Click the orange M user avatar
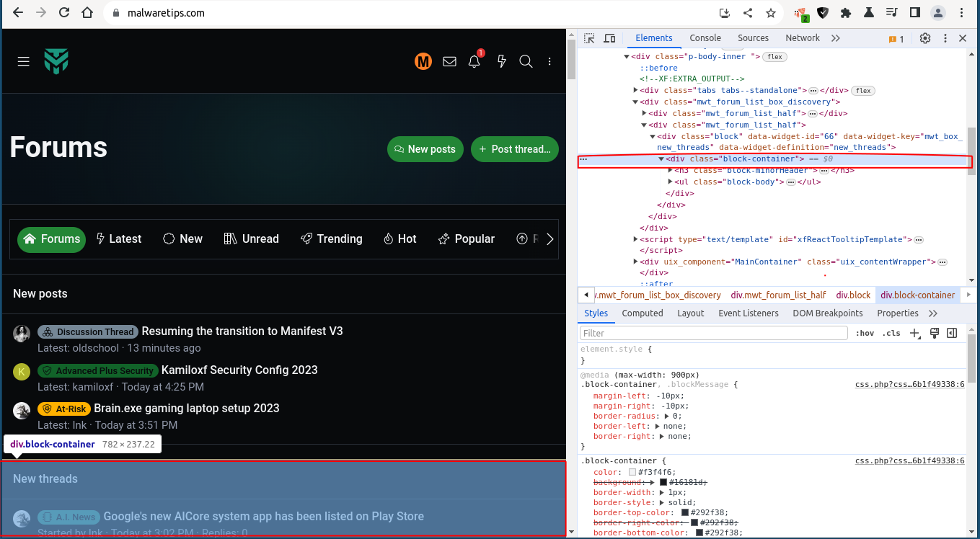 coord(423,62)
